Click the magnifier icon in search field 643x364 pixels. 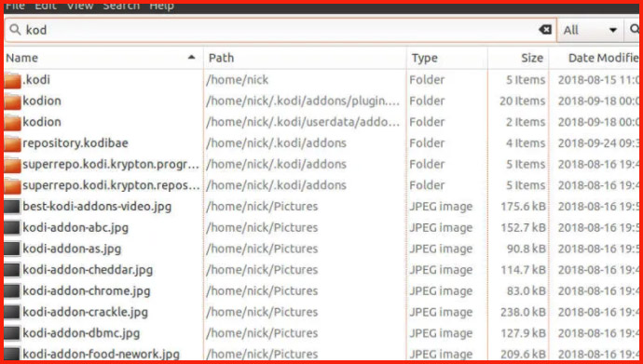(x=15, y=30)
